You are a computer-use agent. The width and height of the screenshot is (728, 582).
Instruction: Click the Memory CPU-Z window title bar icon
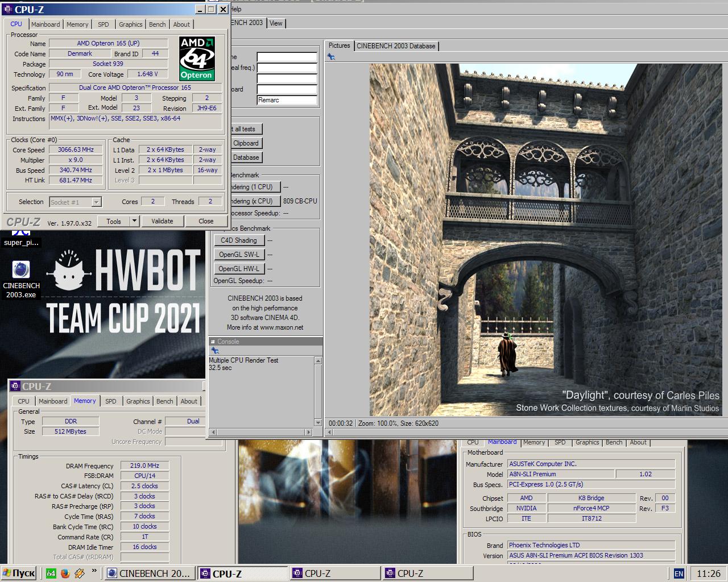pyautogui.click(x=16, y=386)
